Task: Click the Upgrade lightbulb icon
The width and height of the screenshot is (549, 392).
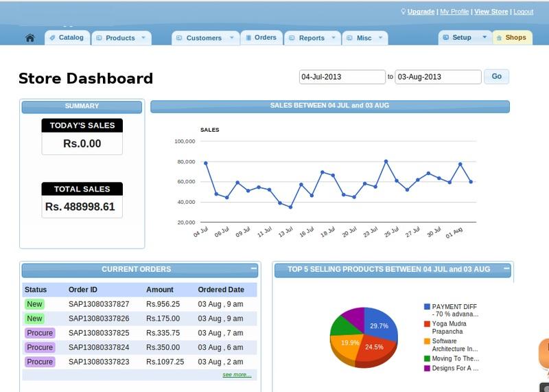Action: coord(404,12)
